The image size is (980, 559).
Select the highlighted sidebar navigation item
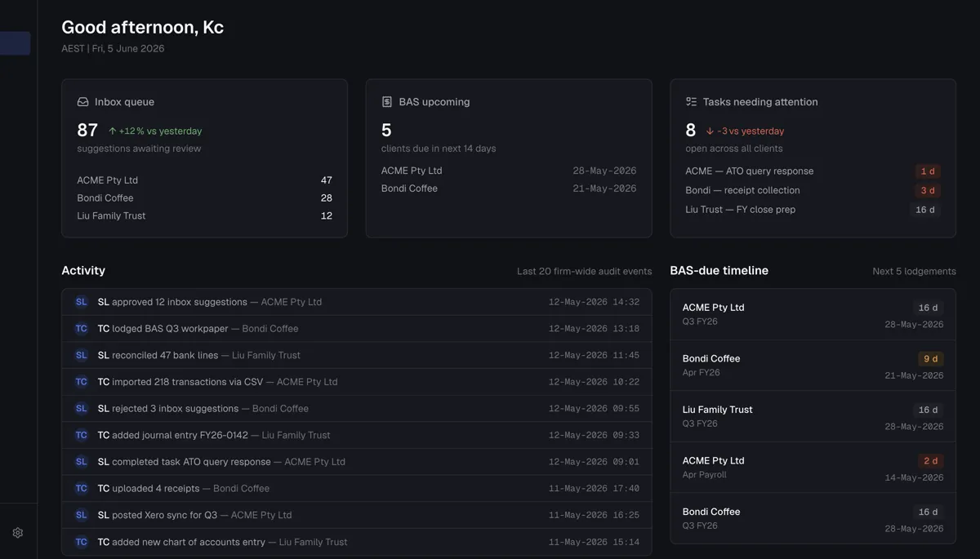click(x=15, y=43)
